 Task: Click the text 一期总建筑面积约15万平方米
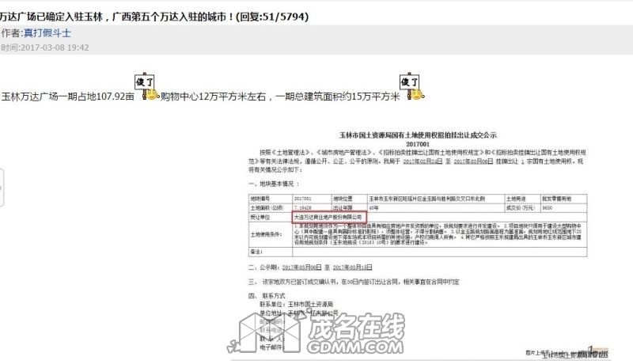pos(338,97)
